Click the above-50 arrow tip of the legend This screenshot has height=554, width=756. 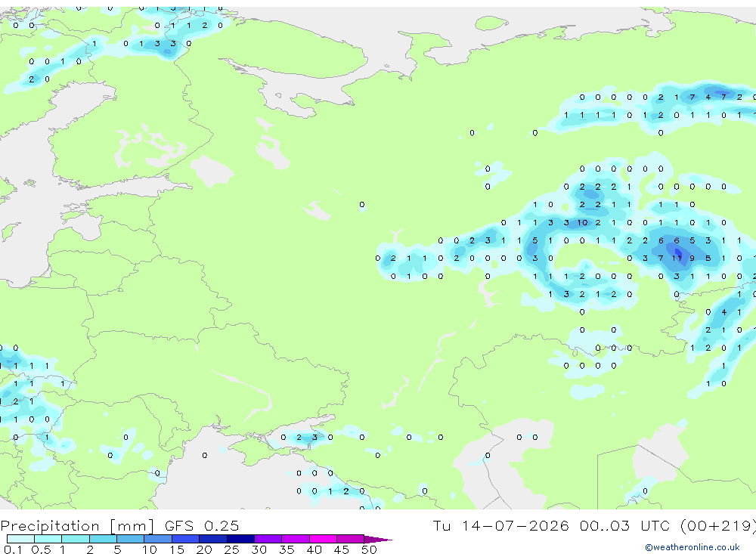(379, 540)
